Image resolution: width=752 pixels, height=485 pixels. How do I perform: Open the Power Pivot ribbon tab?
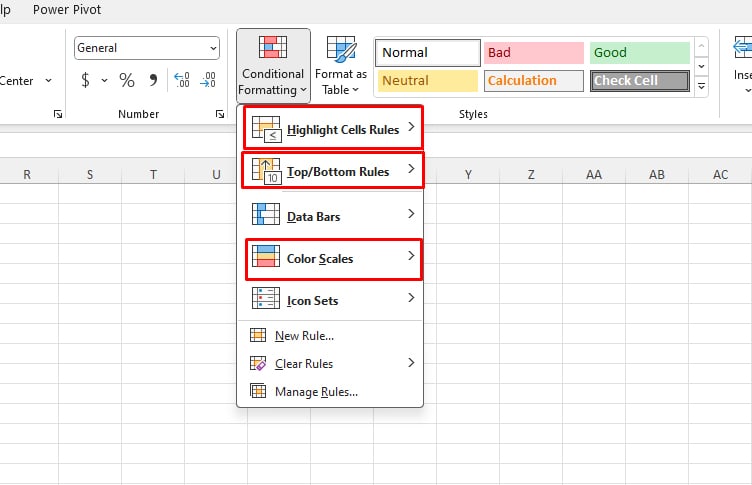click(x=67, y=10)
